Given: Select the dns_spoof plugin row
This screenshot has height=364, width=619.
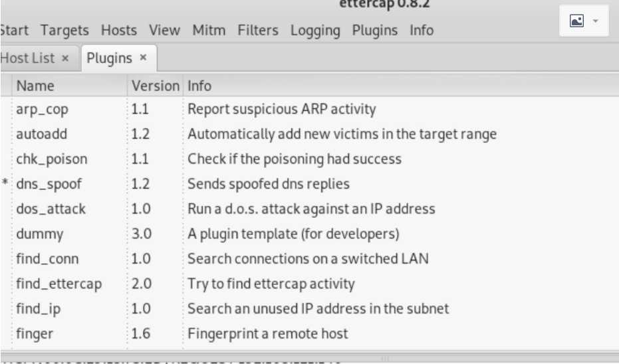Looking at the screenshot, I should 310,184.
